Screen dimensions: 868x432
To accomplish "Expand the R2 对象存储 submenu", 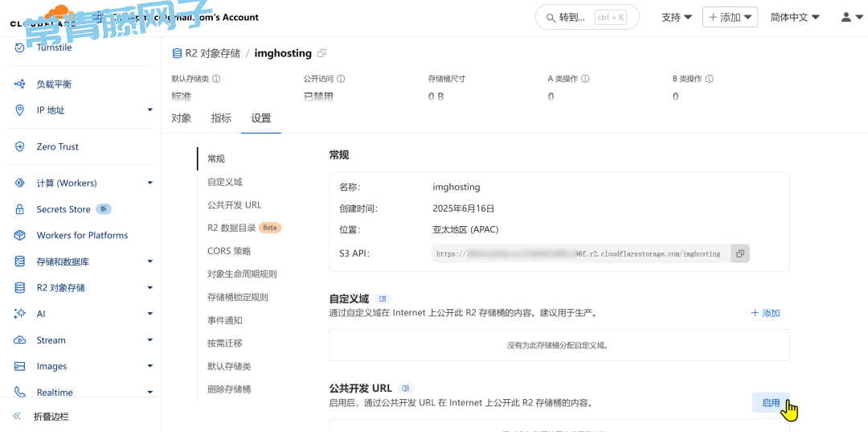I will tap(150, 288).
